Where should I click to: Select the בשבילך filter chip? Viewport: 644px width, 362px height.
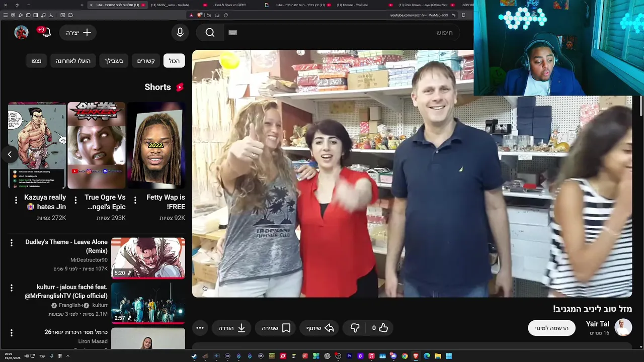point(114,61)
